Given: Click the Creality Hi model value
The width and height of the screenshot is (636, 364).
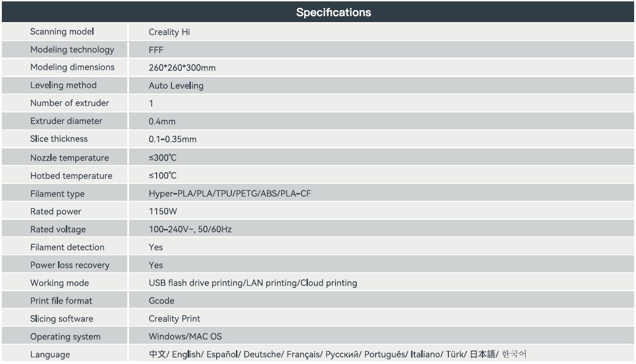Looking at the screenshot, I should [169, 32].
